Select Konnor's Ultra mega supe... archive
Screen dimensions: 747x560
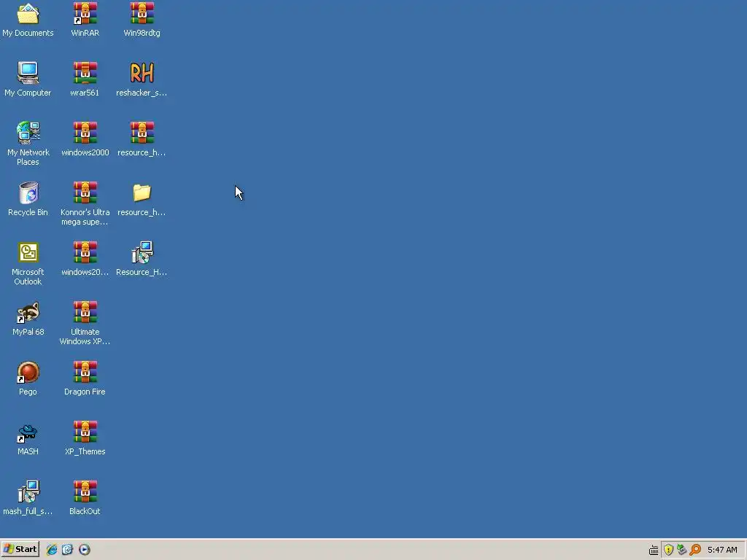[85, 192]
